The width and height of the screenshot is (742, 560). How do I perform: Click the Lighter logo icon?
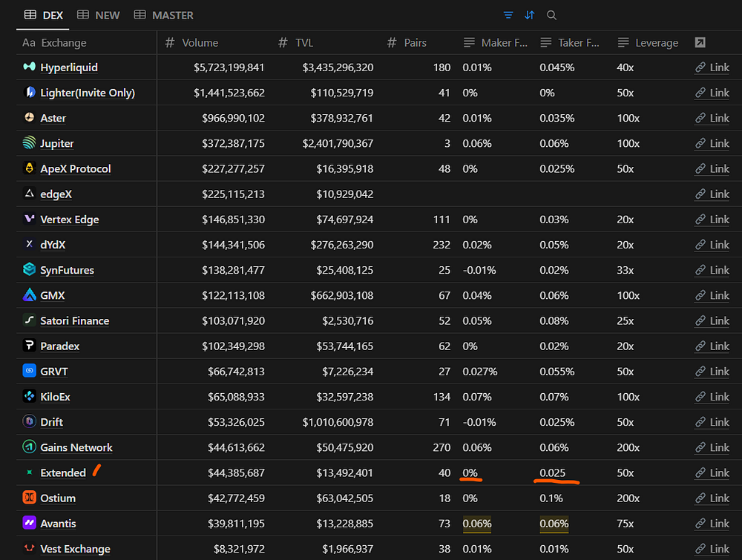click(30, 92)
